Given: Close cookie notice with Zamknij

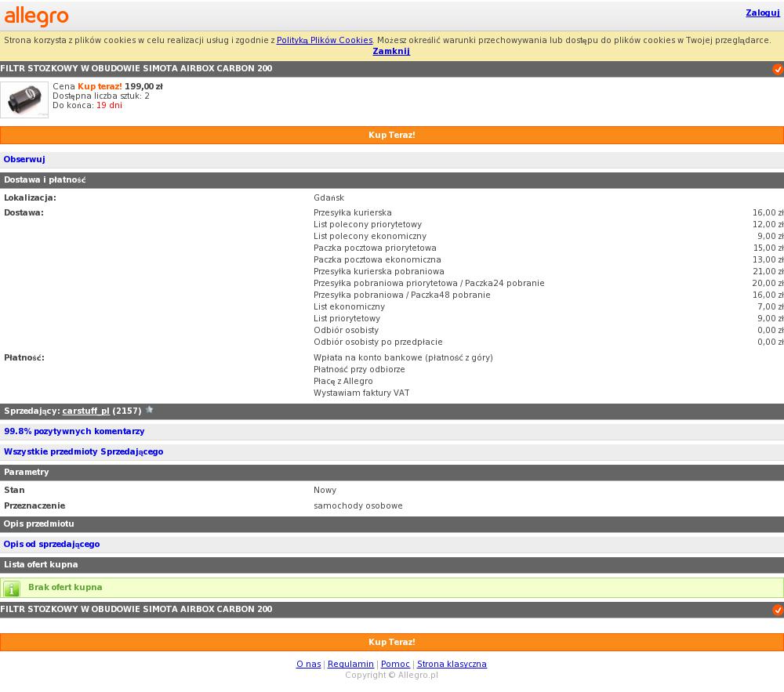Looking at the screenshot, I should click(x=391, y=51).
